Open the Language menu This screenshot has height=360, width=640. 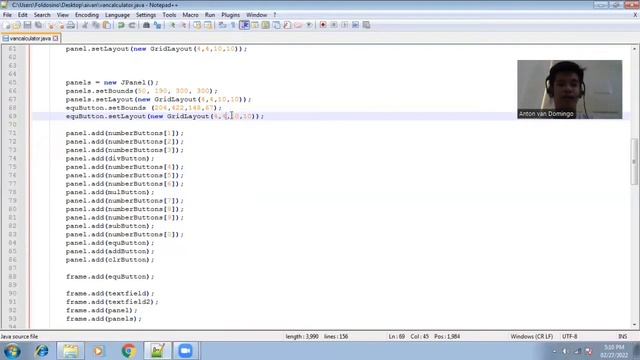117,15
